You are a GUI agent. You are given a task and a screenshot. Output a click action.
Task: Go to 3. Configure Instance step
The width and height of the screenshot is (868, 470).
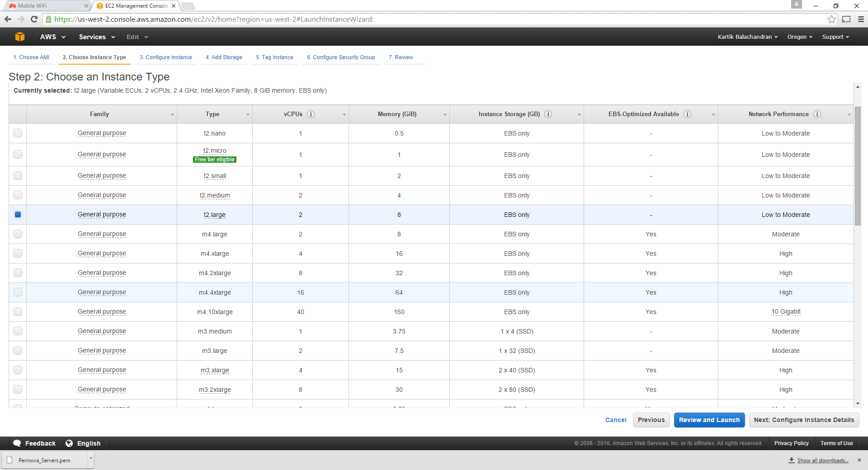click(165, 57)
